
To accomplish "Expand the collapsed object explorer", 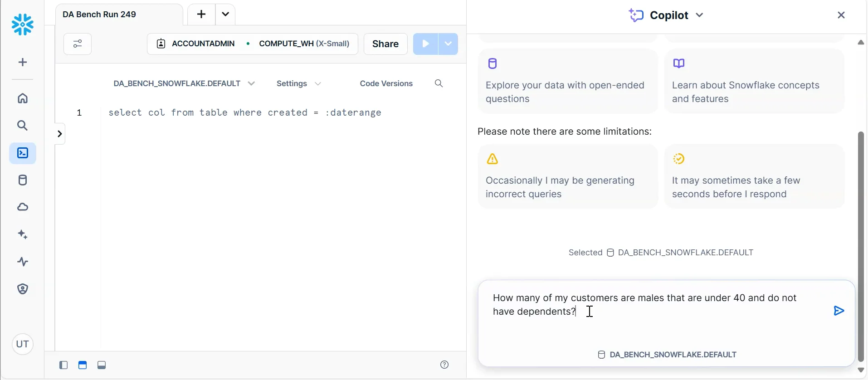I will click(60, 134).
